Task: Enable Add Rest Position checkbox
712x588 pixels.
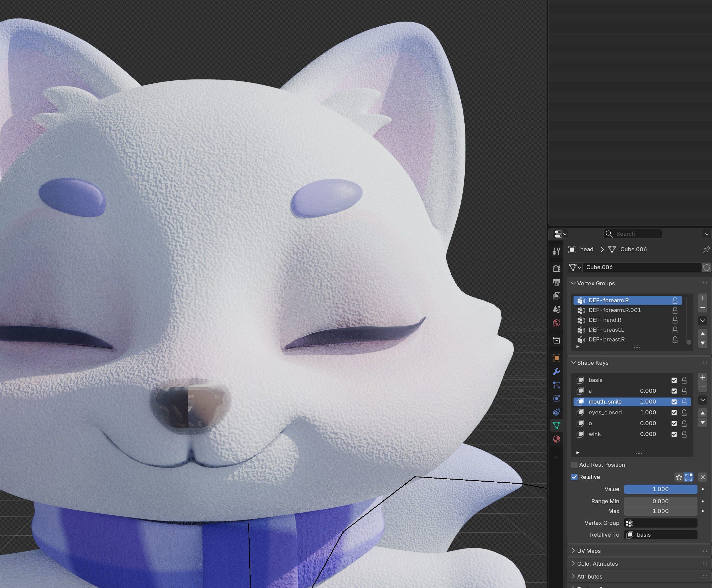Action: pos(575,465)
